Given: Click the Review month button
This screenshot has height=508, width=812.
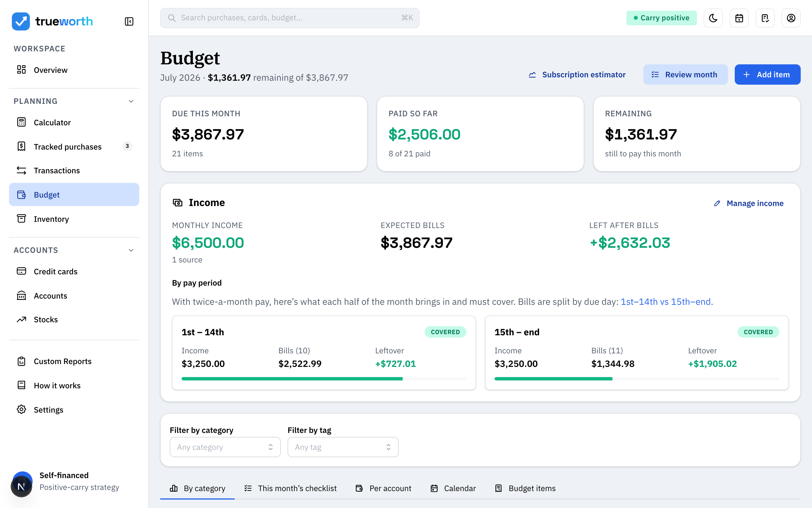Looking at the screenshot, I should click(685, 75).
